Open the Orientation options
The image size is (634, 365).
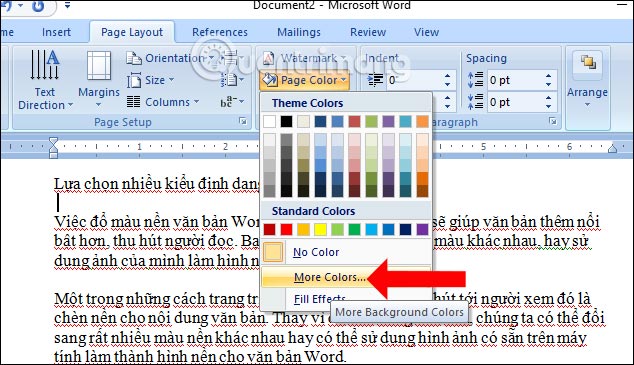coord(170,58)
